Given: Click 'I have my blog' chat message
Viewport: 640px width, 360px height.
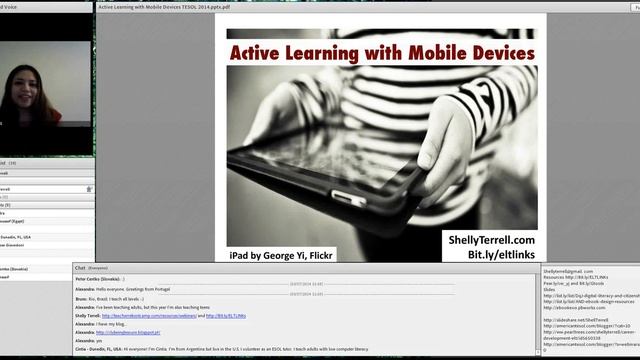Looking at the screenshot, I should 100,324.
